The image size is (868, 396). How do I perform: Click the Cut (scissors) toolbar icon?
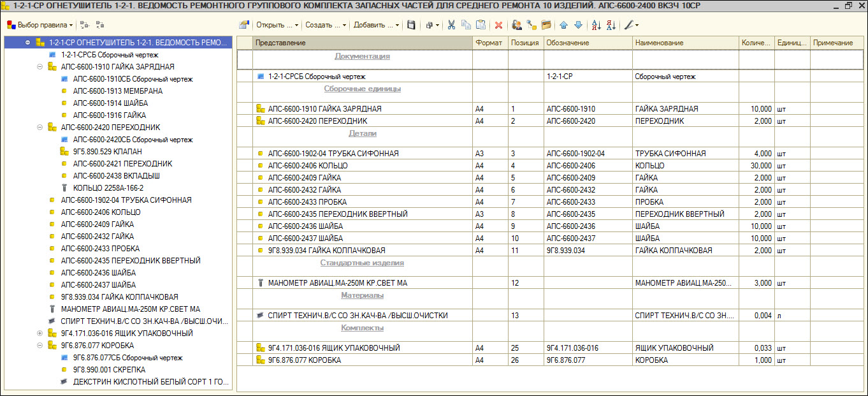[x=451, y=26]
